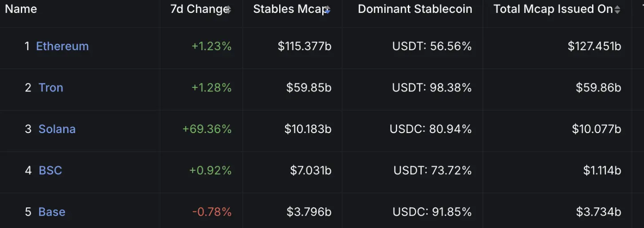Click BSC's $1.114b total mcap value
The image size is (644, 228).
pyautogui.click(x=602, y=170)
